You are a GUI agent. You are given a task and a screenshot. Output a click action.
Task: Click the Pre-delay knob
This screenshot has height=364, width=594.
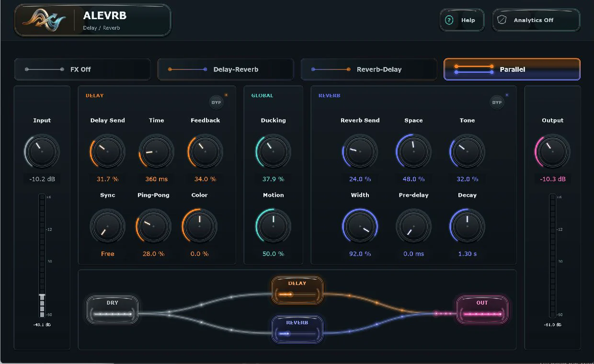(413, 226)
